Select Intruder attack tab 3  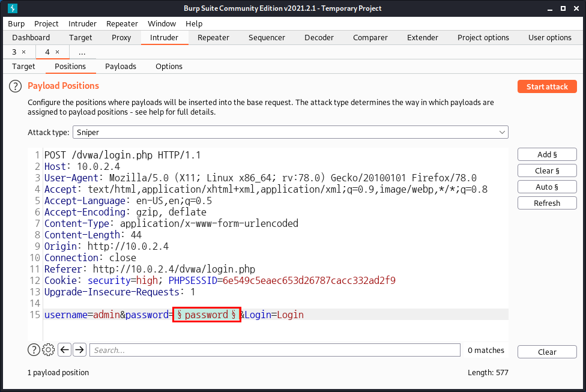point(14,52)
